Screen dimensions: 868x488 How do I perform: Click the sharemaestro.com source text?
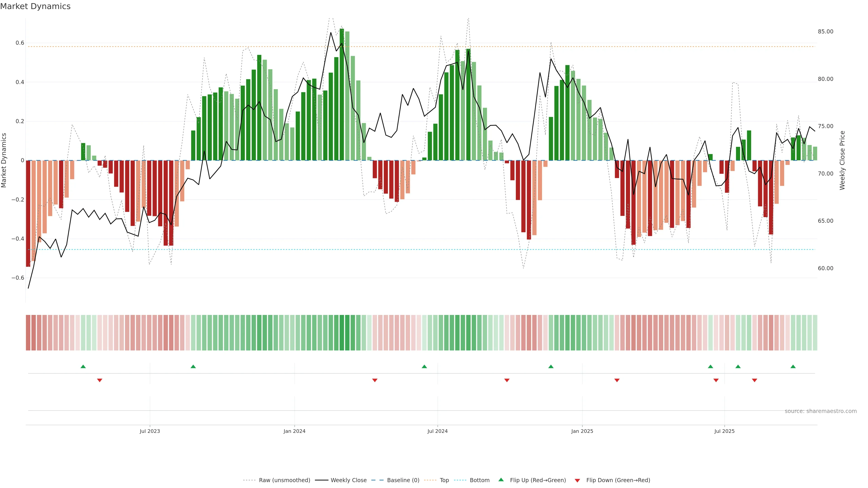coord(821,411)
